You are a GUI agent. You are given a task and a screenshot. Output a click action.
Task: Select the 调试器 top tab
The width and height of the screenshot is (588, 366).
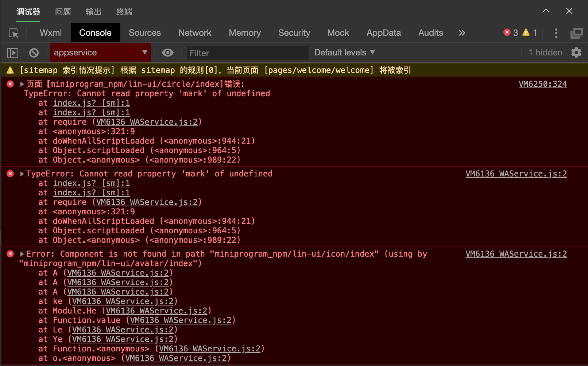[x=28, y=12]
